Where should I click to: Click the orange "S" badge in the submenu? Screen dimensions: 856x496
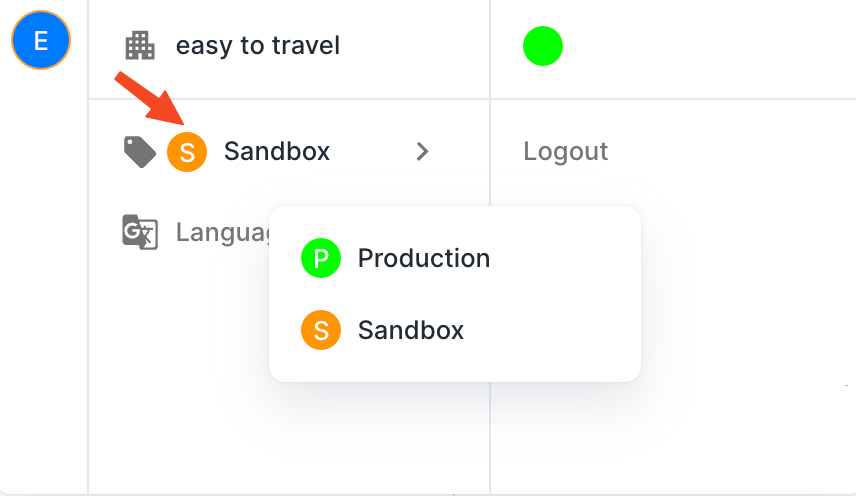coord(321,330)
